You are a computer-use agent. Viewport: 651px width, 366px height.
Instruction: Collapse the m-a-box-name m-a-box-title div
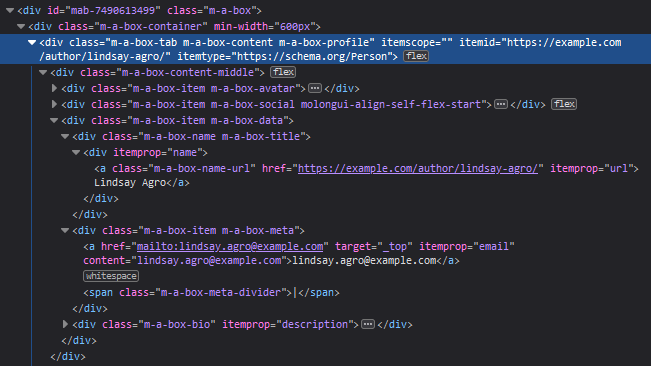tap(65, 137)
